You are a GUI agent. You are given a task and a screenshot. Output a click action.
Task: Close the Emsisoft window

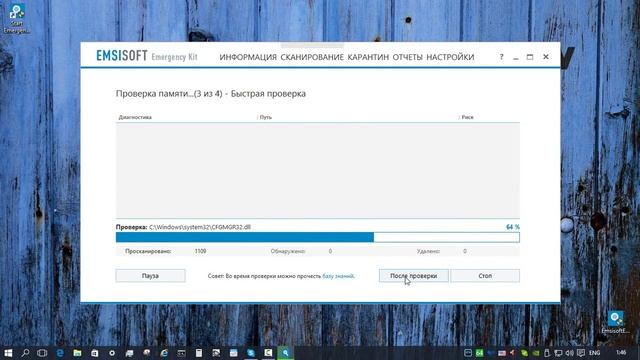coord(546,57)
